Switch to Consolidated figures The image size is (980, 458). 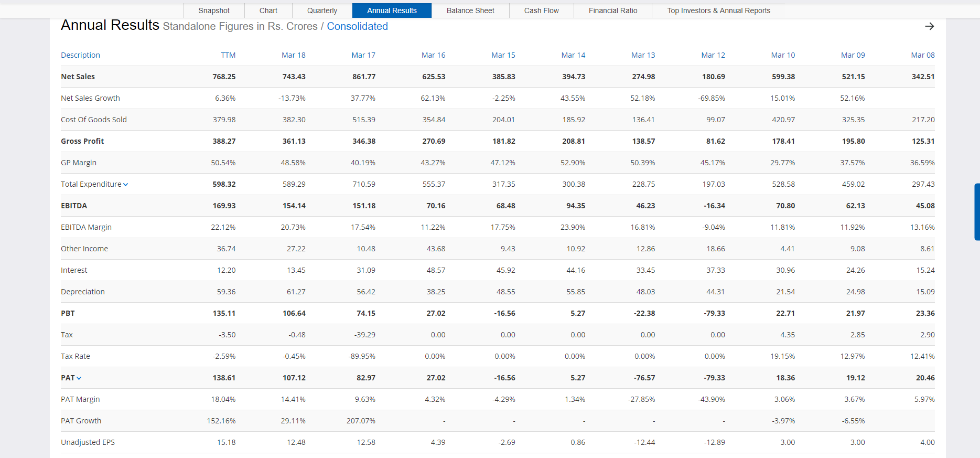coord(357,26)
